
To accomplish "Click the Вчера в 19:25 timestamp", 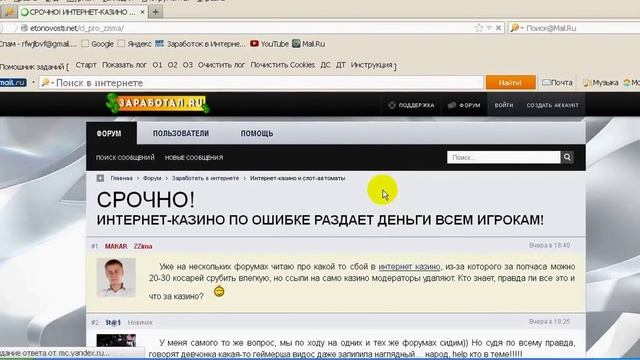I will click(549, 322).
